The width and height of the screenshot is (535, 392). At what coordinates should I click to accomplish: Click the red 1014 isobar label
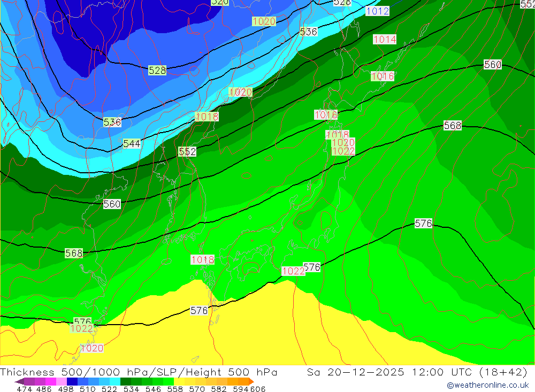tap(385, 40)
